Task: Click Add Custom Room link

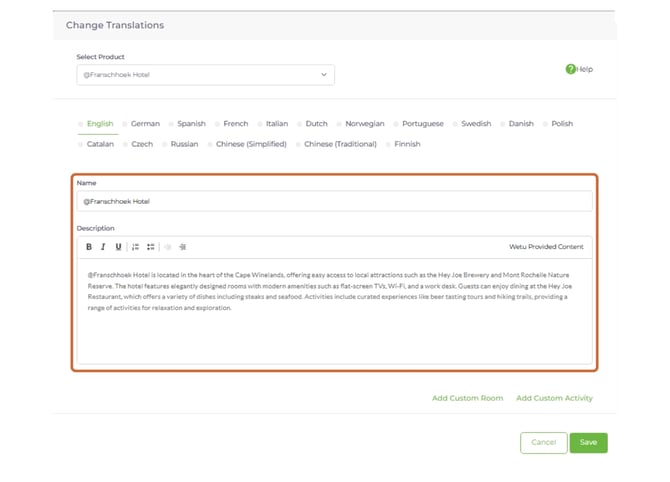Action: [467, 398]
